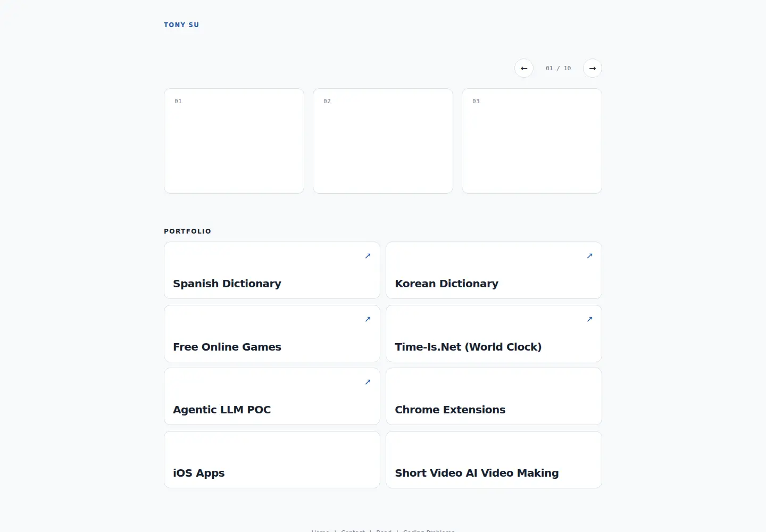Open the Free Online Games external-link arrow

point(368,319)
